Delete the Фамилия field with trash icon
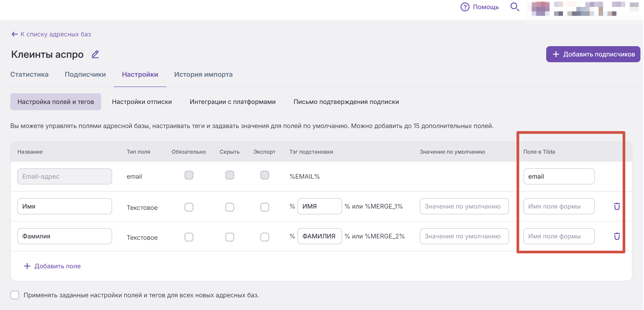 (x=617, y=236)
